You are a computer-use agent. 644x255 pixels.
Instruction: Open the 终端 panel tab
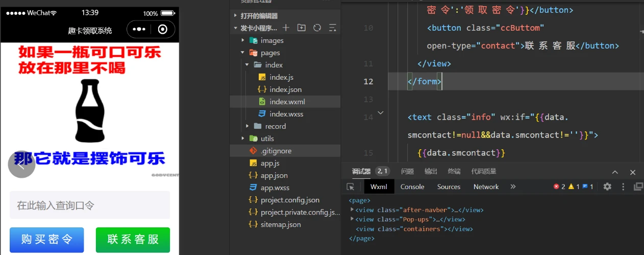pyautogui.click(x=454, y=171)
